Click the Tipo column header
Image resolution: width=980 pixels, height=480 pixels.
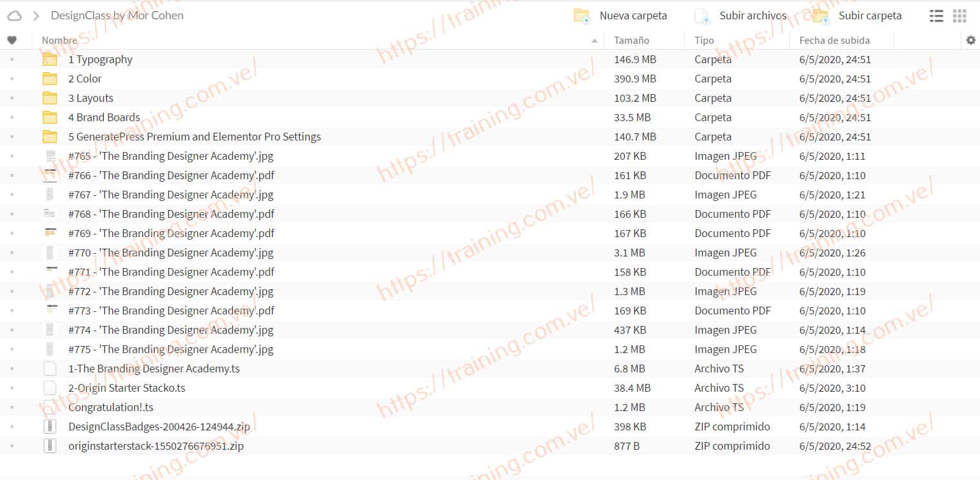click(704, 41)
